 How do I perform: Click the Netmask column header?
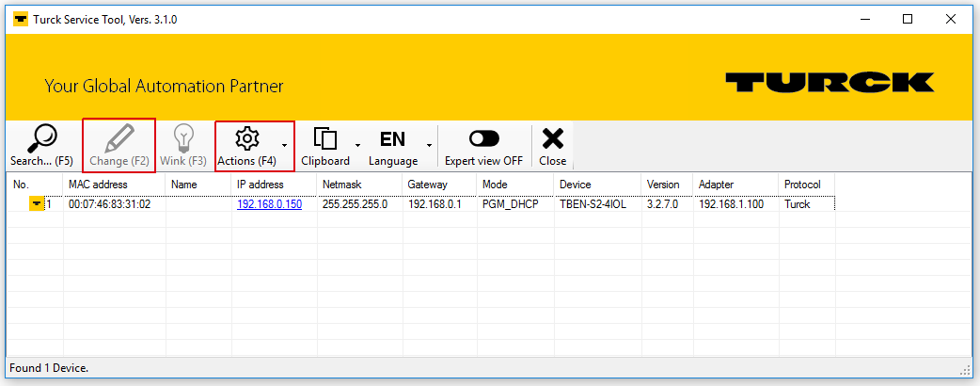click(x=359, y=185)
